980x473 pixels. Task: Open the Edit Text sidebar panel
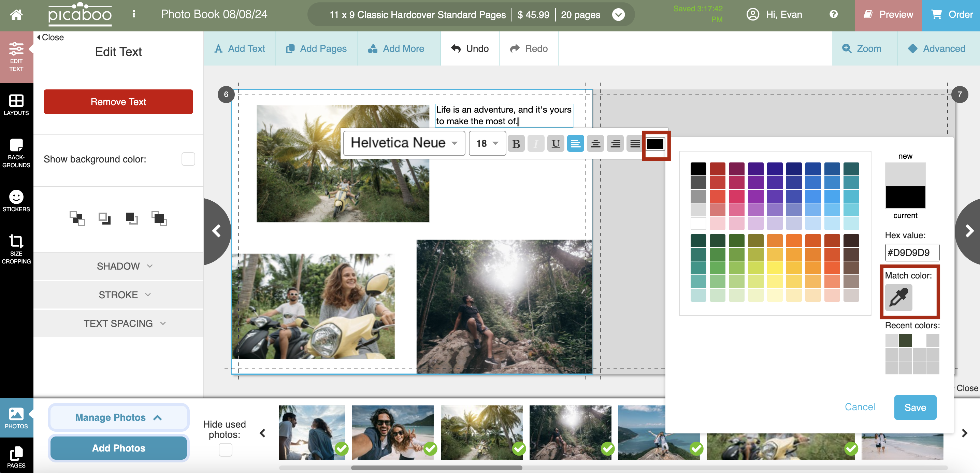[x=16, y=57]
